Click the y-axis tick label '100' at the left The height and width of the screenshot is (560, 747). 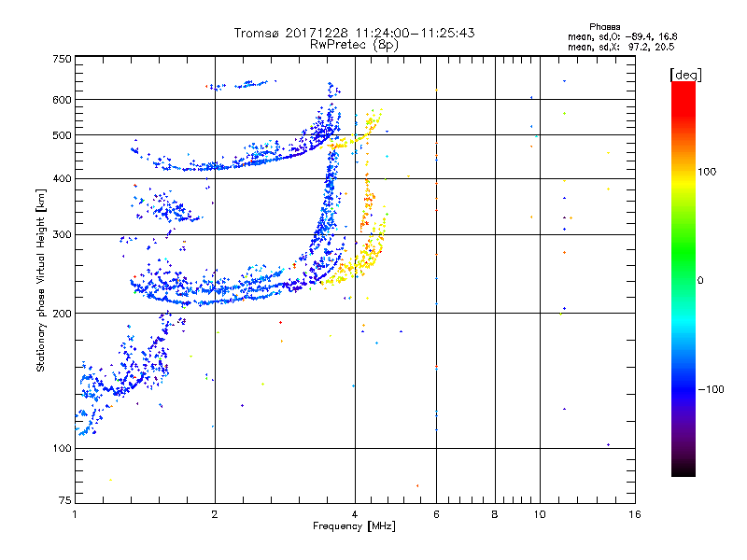coord(62,448)
